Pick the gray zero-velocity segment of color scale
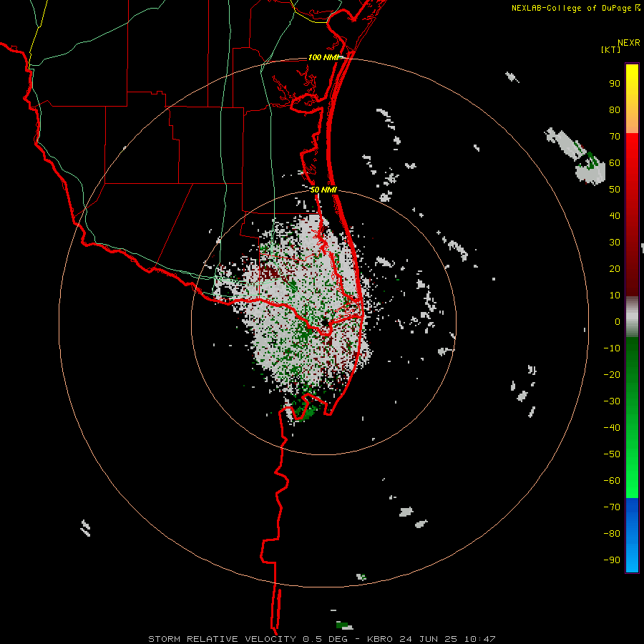The width and height of the screenshot is (644, 644). (632, 316)
